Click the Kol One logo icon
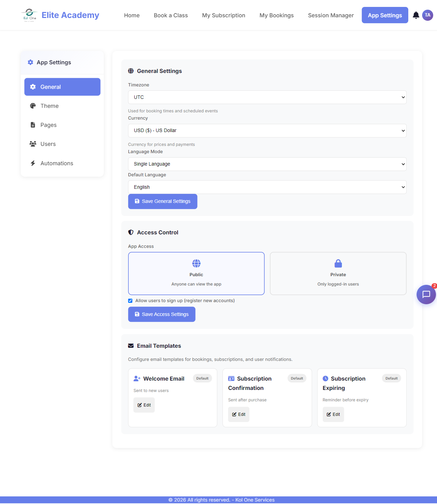Viewport: 437px width, 504px height. [x=30, y=15]
